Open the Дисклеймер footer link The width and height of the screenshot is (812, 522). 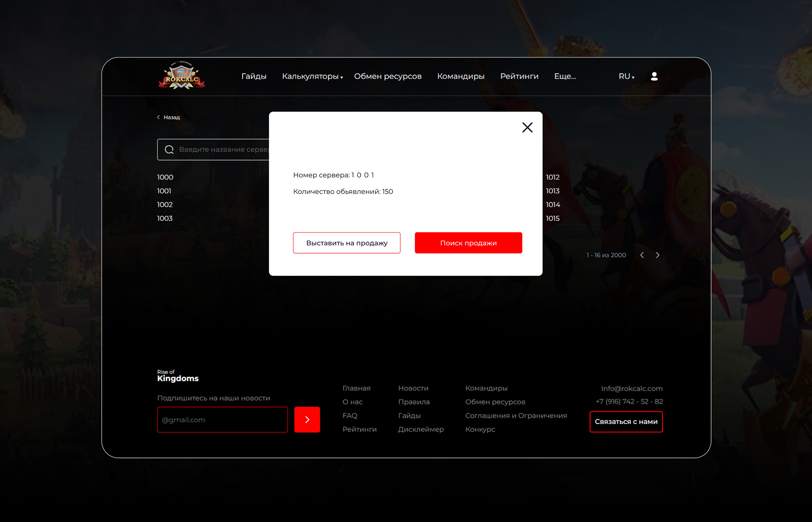click(x=420, y=429)
